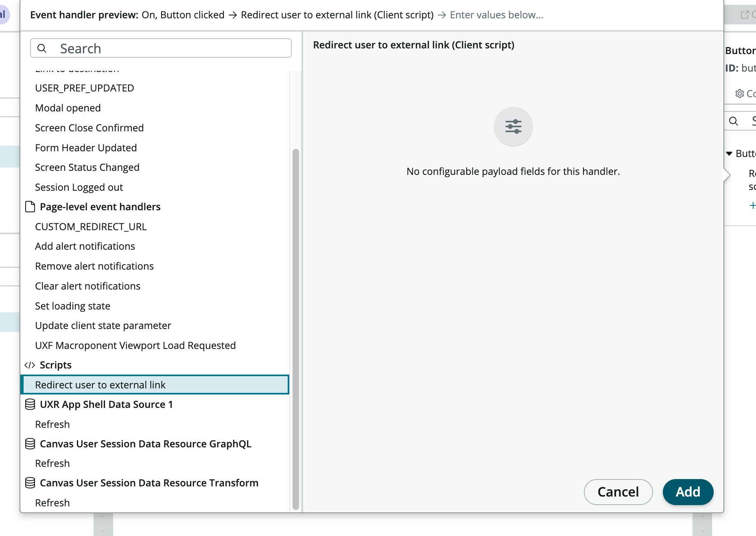Collapse the Button section disclosure triangle
This screenshot has height=536, width=756.
tap(730, 154)
